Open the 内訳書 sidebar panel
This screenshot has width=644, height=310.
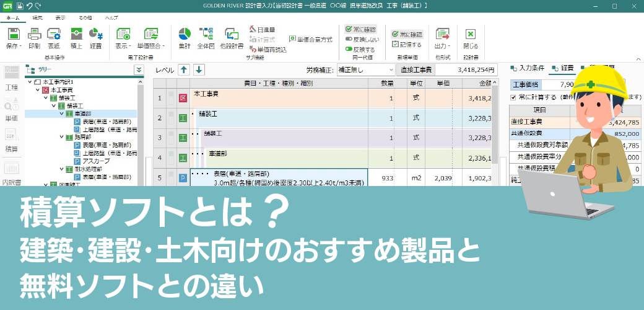12,173
